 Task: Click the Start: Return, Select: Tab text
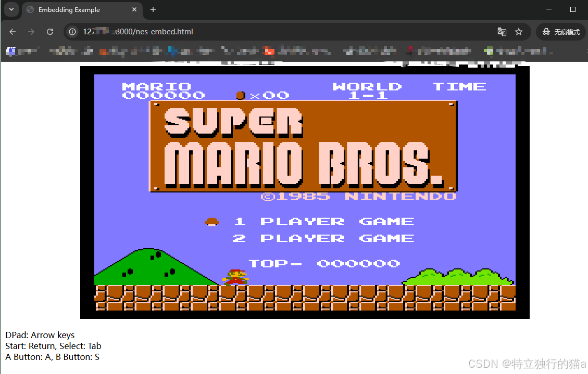pyautogui.click(x=53, y=346)
